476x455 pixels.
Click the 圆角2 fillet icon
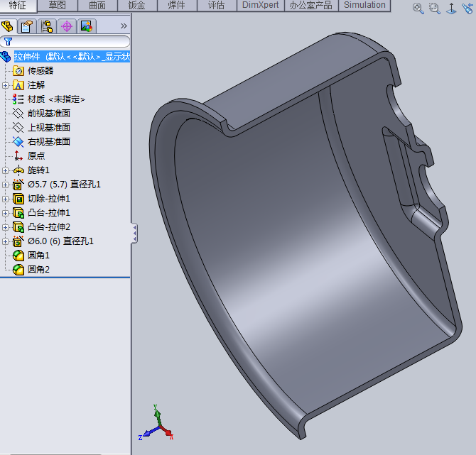(18, 269)
